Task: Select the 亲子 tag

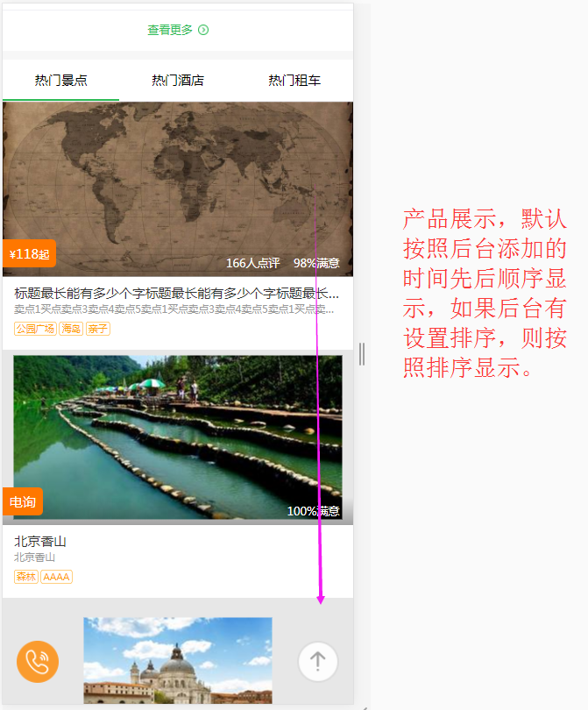Action: 97,329
